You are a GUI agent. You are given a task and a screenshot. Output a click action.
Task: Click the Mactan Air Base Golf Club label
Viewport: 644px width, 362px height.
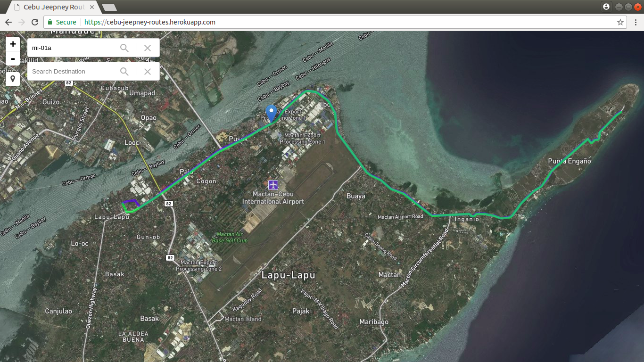pos(230,238)
